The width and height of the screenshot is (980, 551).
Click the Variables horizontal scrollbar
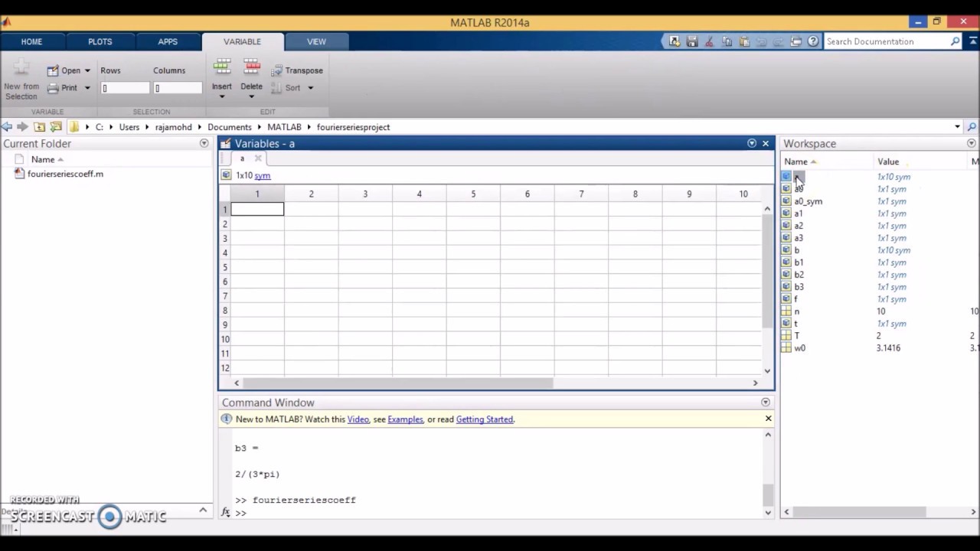(x=398, y=383)
